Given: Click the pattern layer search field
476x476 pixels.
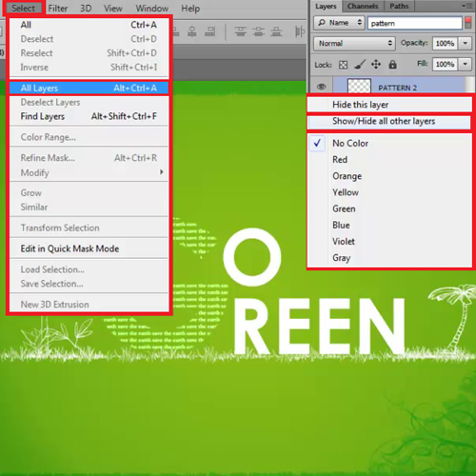Looking at the screenshot, I should pyautogui.click(x=415, y=23).
